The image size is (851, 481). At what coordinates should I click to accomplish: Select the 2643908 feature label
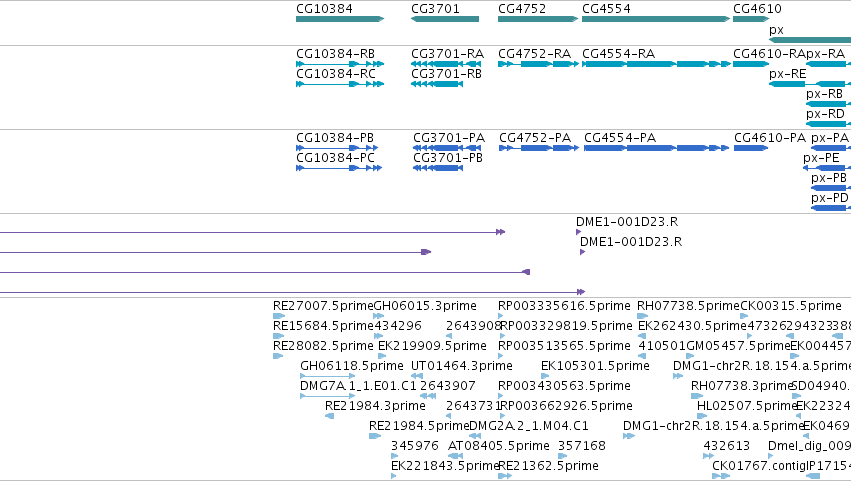click(473, 326)
